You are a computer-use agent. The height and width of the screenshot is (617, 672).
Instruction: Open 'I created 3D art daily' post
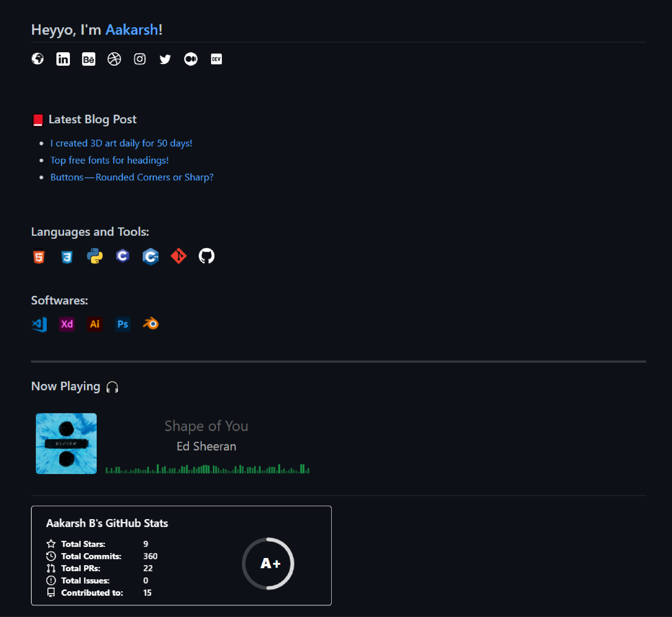pyautogui.click(x=121, y=143)
